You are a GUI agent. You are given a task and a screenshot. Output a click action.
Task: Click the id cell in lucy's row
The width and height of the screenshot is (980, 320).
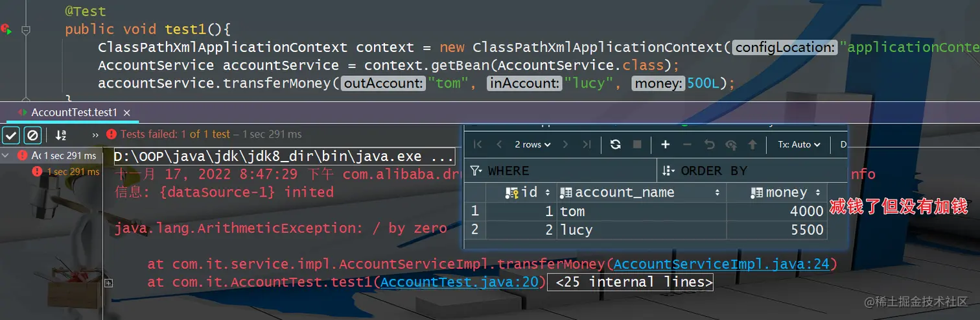pos(521,230)
